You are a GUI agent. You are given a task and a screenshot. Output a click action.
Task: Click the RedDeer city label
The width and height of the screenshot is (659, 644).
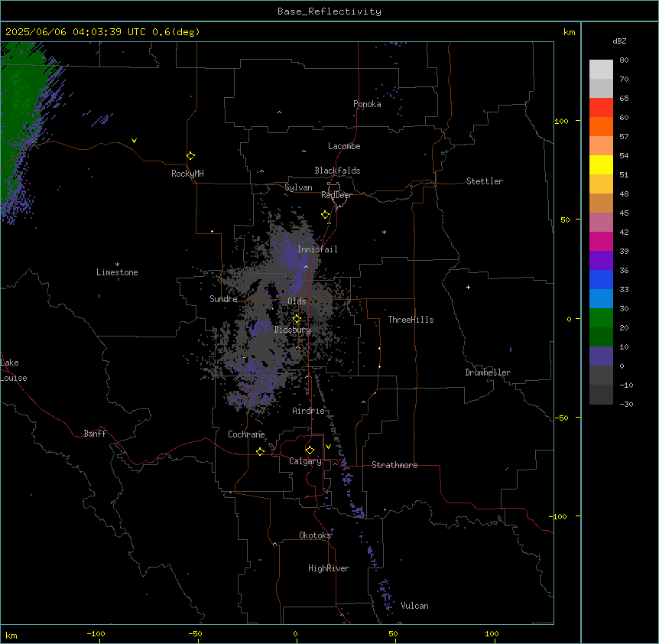coord(336,195)
